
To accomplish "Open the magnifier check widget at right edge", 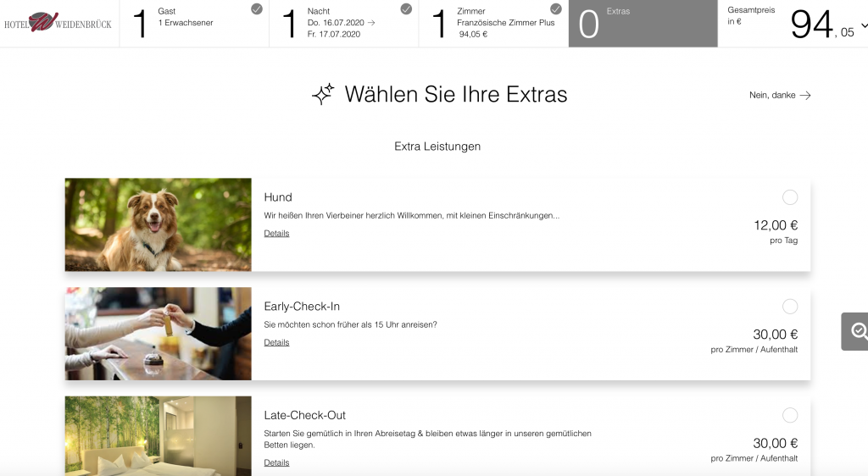I will pos(856,331).
